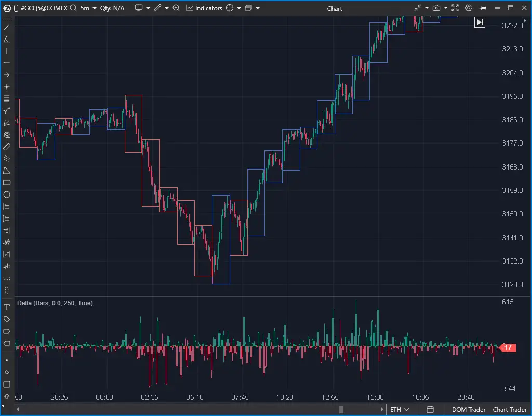Screen dimensions: 532x416
Task: Switch to the Chart Trader panel
Action: pos(510,410)
